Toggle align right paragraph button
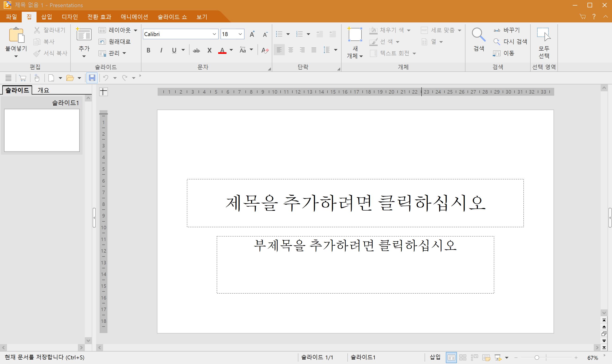612x364 pixels. 302,50
